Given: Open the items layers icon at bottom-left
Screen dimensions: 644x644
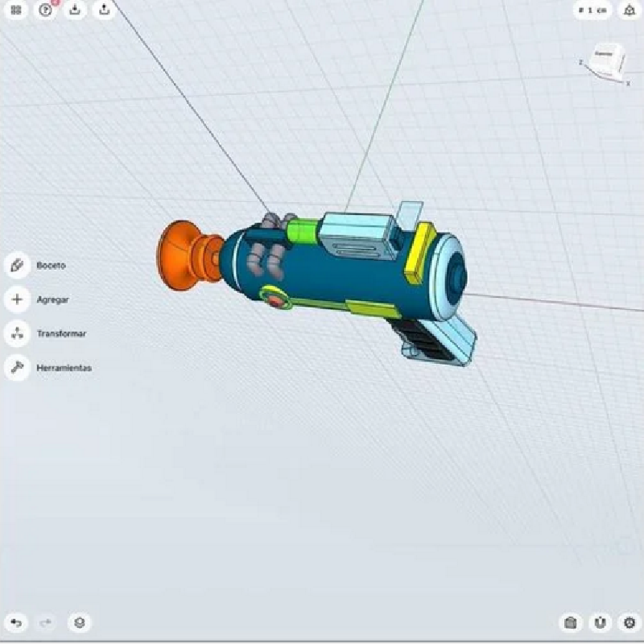Looking at the screenshot, I should [x=78, y=622].
